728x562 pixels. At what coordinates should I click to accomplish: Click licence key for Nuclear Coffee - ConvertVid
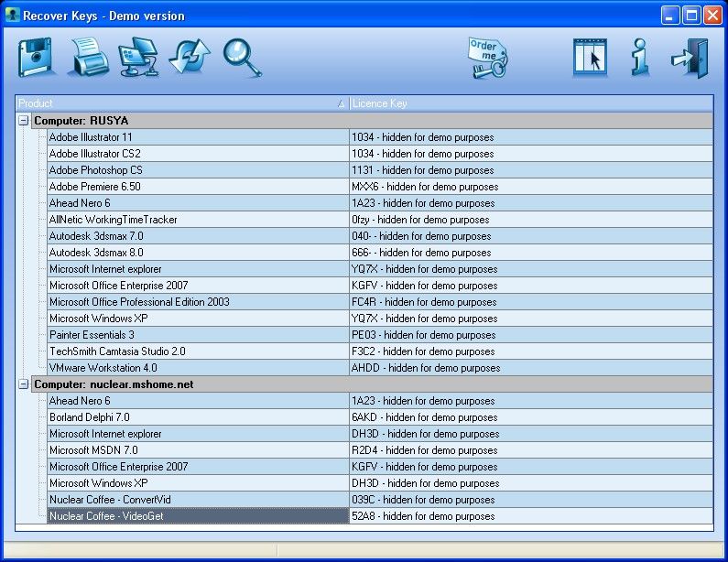coord(423,500)
